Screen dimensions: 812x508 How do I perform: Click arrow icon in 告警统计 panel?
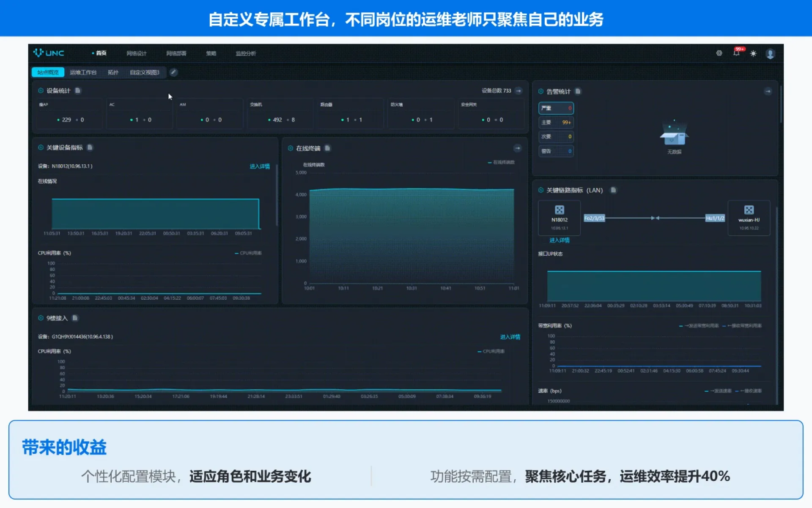tap(768, 91)
